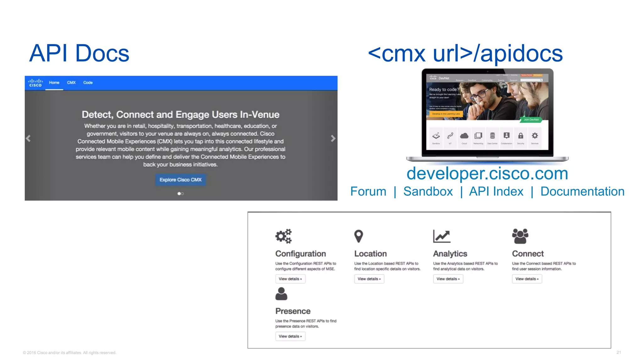Select the first carousel indicator dot
Image resolution: width=644 pixels, height=362 pixels.
(179, 194)
